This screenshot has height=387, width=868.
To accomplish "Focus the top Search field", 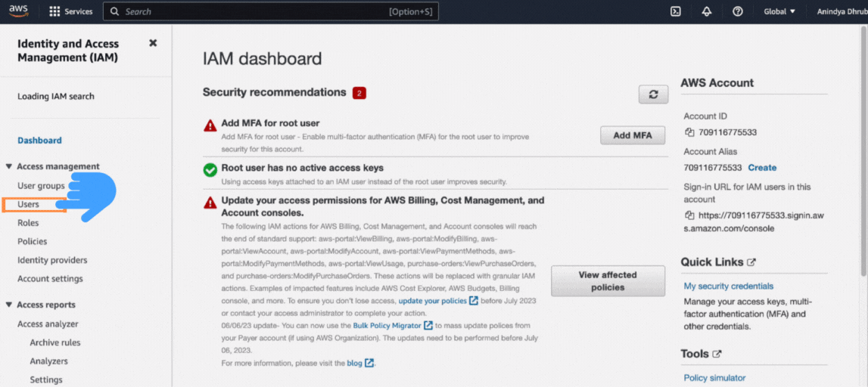I will coord(271,11).
